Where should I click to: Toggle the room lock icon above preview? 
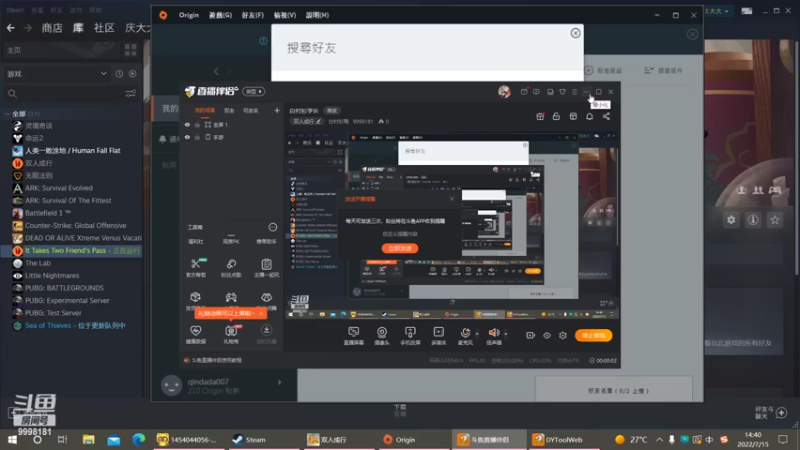click(x=556, y=116)
